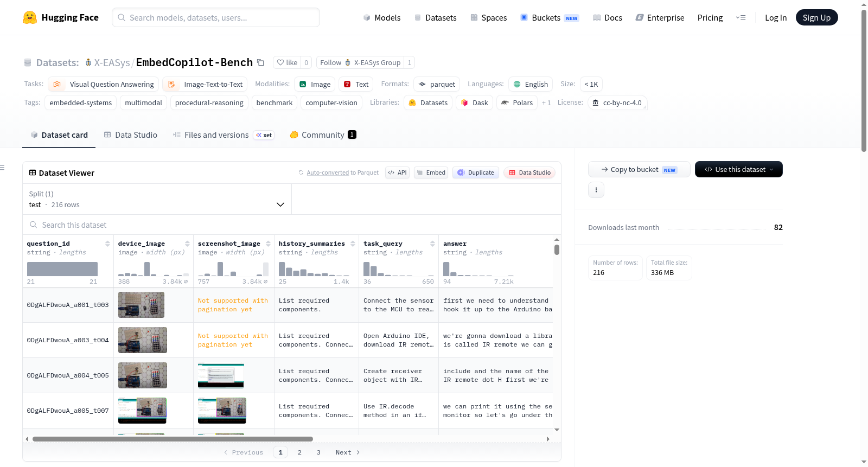Click the Image-Text-to-Text task tag

coord(205,84)
